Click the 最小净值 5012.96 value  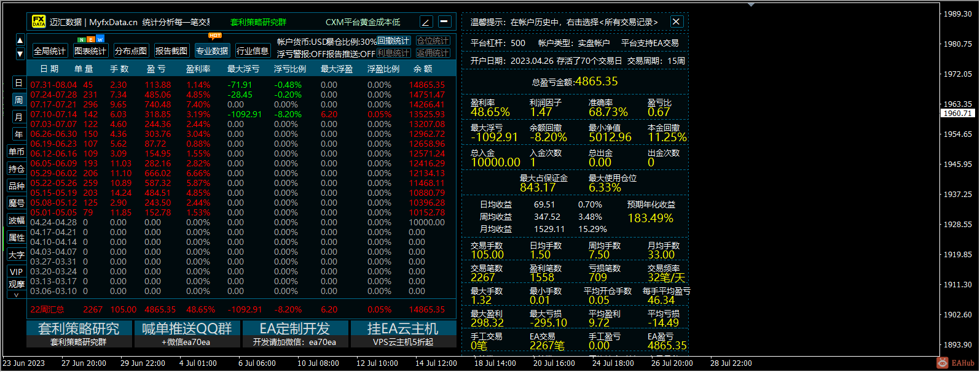610,137
